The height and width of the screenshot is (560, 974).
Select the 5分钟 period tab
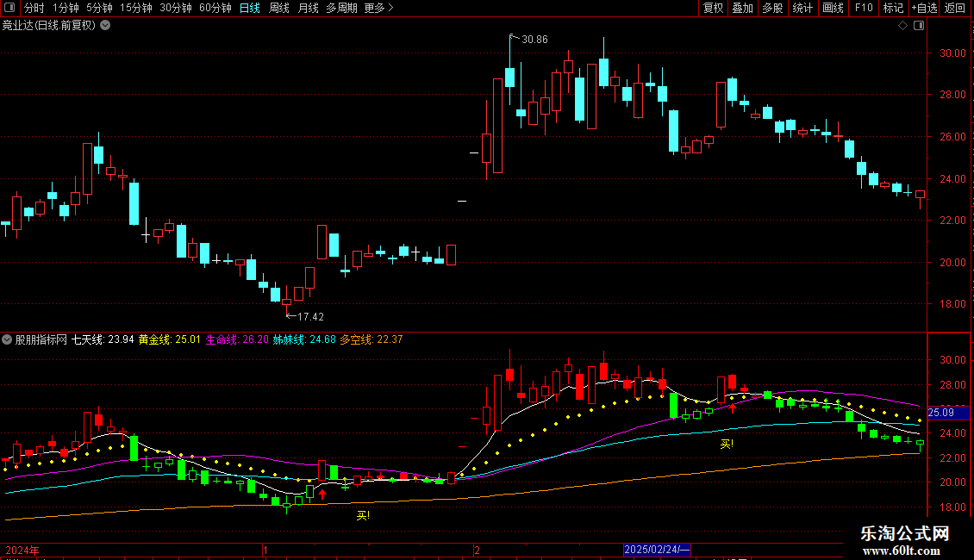tap(99, 8)
